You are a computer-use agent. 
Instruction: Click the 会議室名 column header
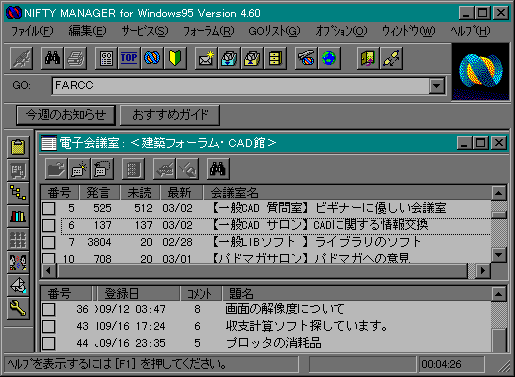point(348,193)
